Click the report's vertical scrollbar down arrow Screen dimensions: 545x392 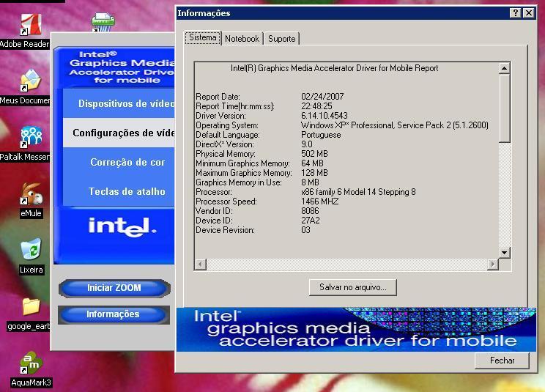pyautogui.click(x=504, y=252)
